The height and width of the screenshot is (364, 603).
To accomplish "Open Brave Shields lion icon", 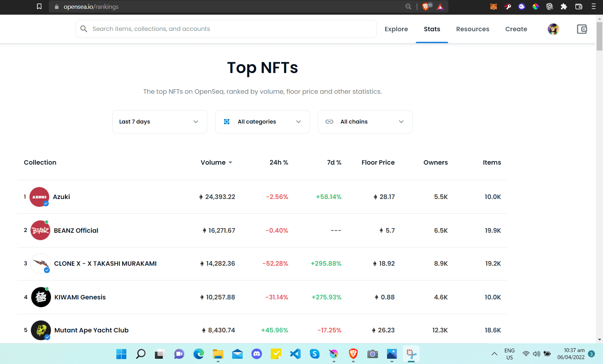I will [x=426, y=7].
